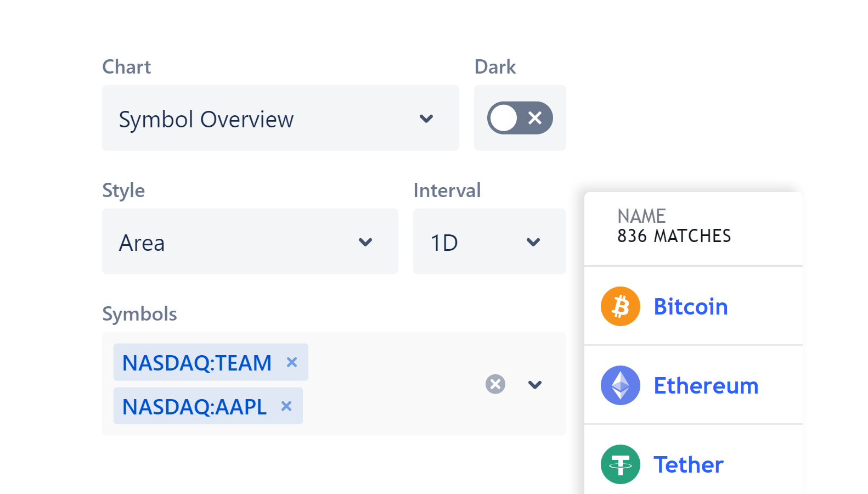Toggle the Dark mode switch
868x494 pixels.
[x=520, y=118]
